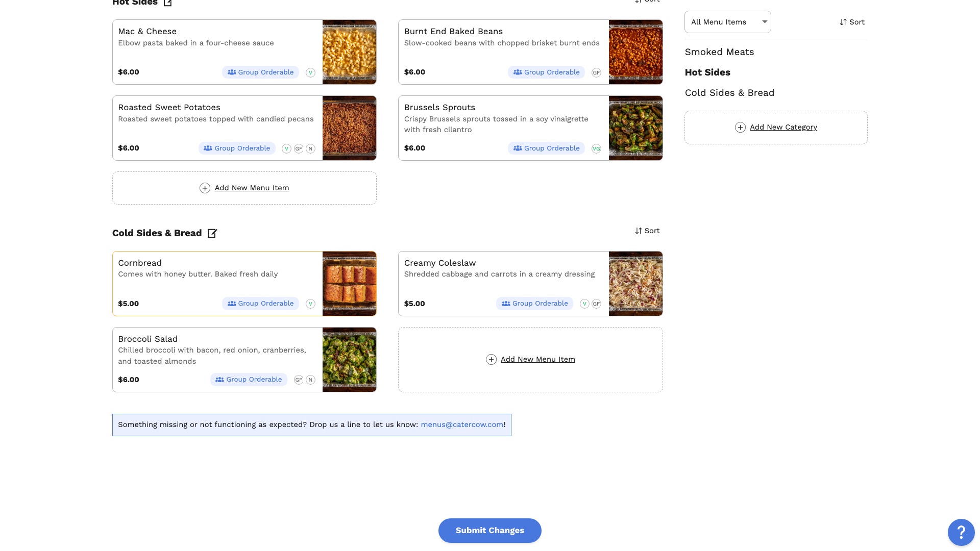
Task: Jump to the Smoked Meats category
Action: point(719,52)
